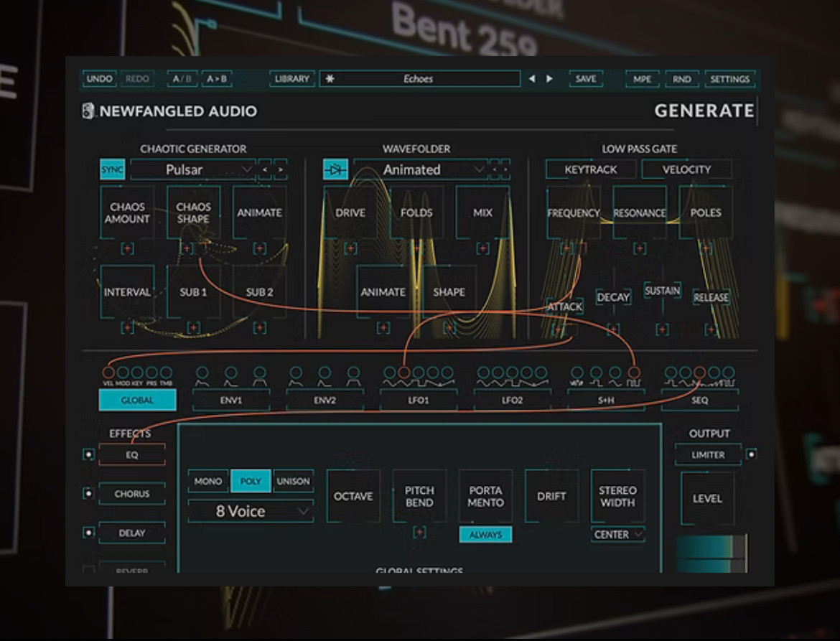This screenshot has height=641, width=840.
Task: Open the LIBRARY browser
Action: (291, 79)
